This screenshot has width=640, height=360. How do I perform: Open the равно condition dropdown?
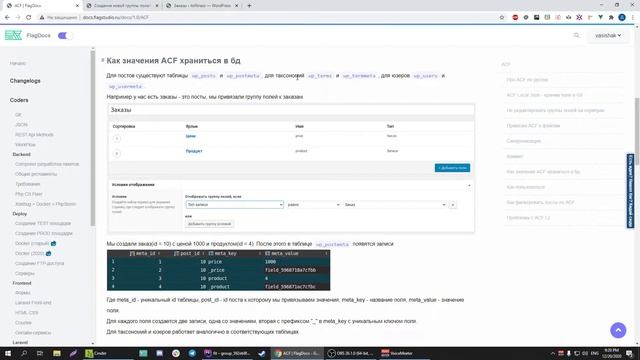pyautogui.click(x=313, y=204)
